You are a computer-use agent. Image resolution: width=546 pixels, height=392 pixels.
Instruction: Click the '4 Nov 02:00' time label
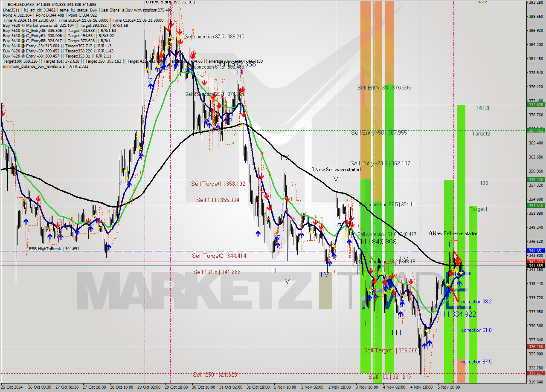[x=395, y=387]
